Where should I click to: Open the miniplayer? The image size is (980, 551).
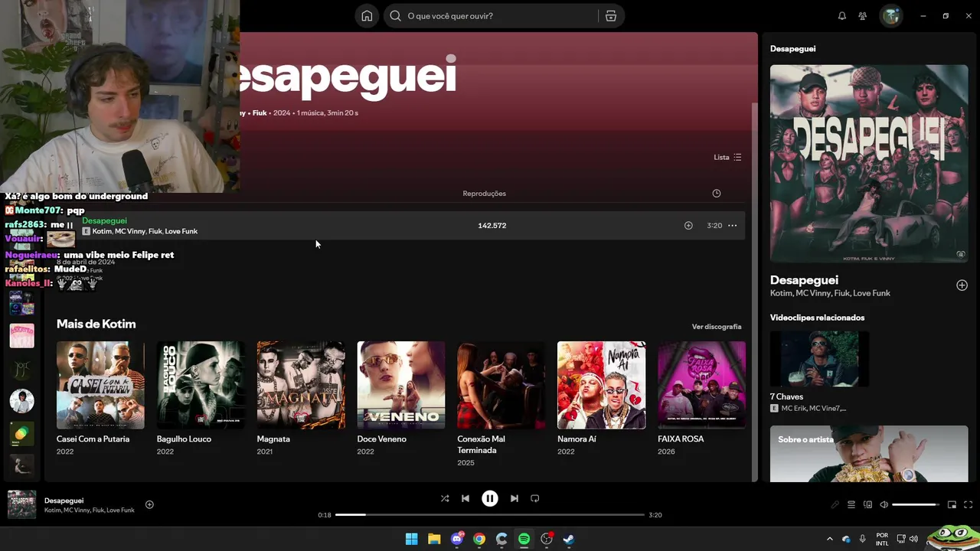coord(952,505)
